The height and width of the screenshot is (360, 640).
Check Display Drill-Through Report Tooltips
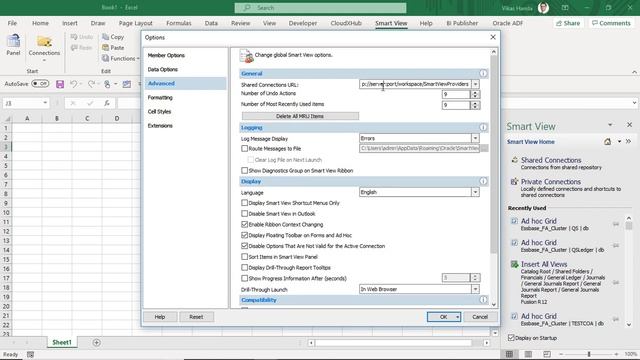coord(244,267)
